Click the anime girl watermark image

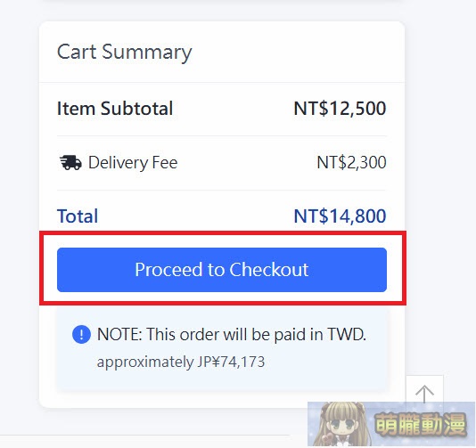click(x=340, y=425)
